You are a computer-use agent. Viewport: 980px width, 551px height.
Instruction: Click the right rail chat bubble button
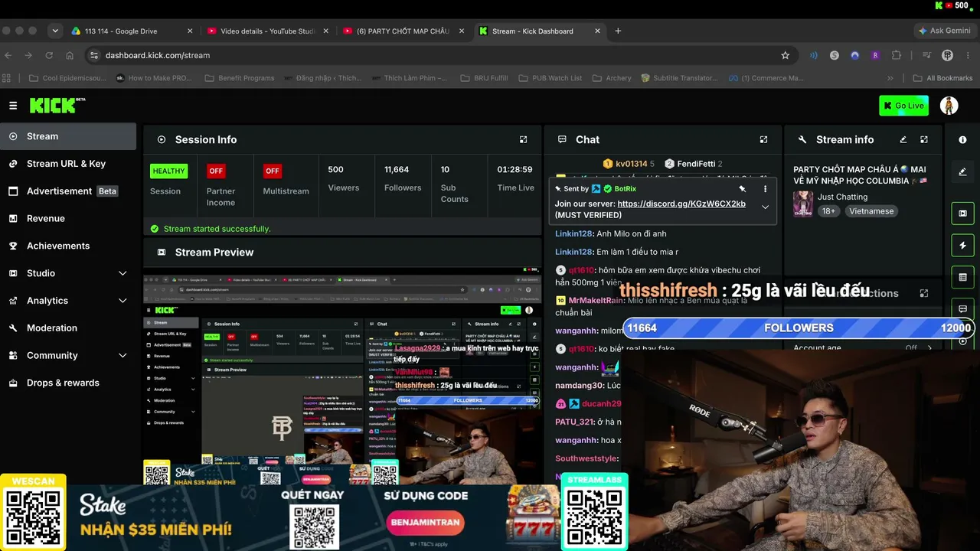tap(962, 308)
